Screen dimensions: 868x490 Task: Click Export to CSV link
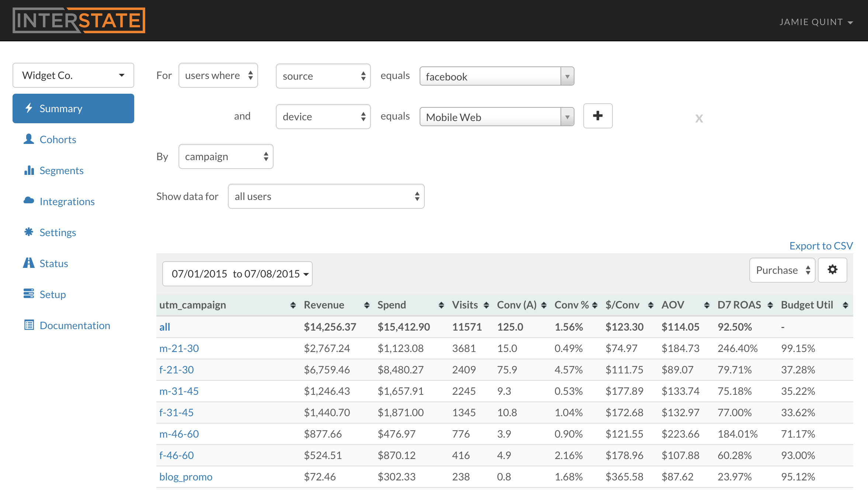click(821, 246)
